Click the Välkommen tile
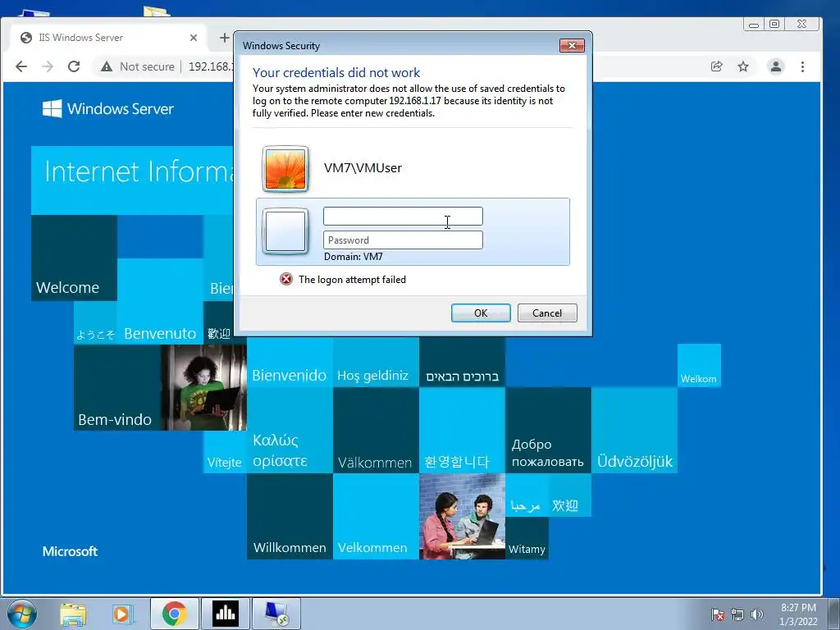 coord(376,430)
